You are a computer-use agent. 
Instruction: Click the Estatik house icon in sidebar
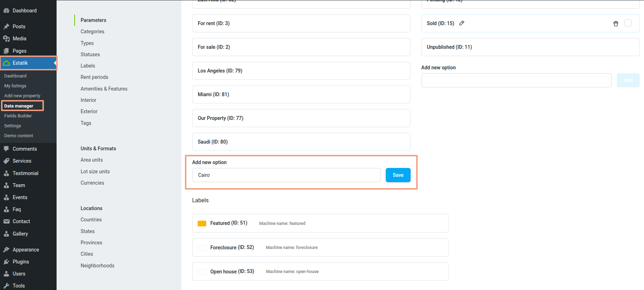pos(6,63)
